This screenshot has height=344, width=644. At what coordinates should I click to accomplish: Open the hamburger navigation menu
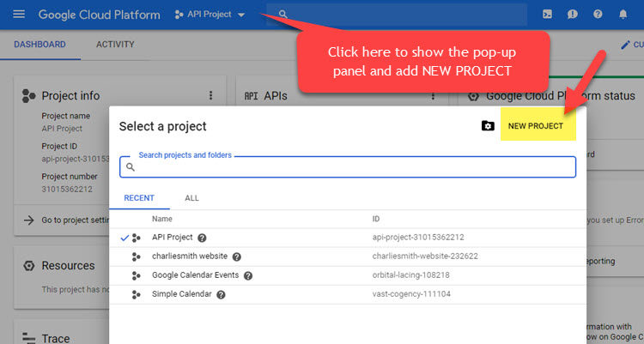pos(19,15)
